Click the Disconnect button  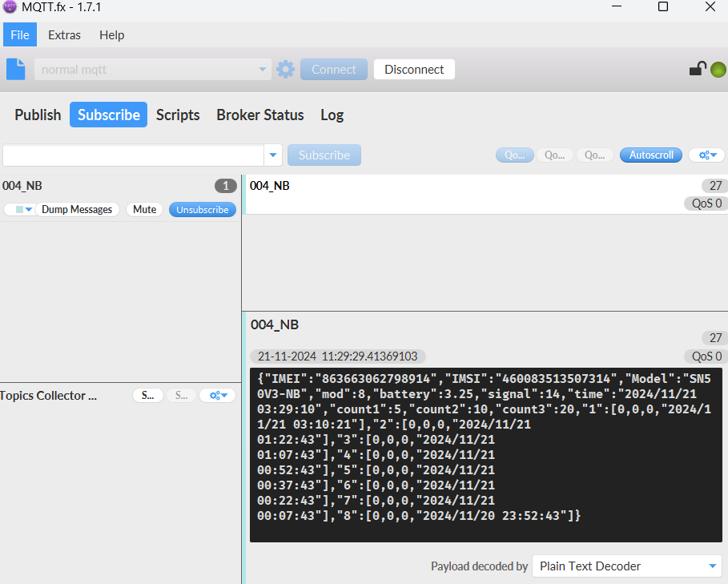click(x=414, y=69)
